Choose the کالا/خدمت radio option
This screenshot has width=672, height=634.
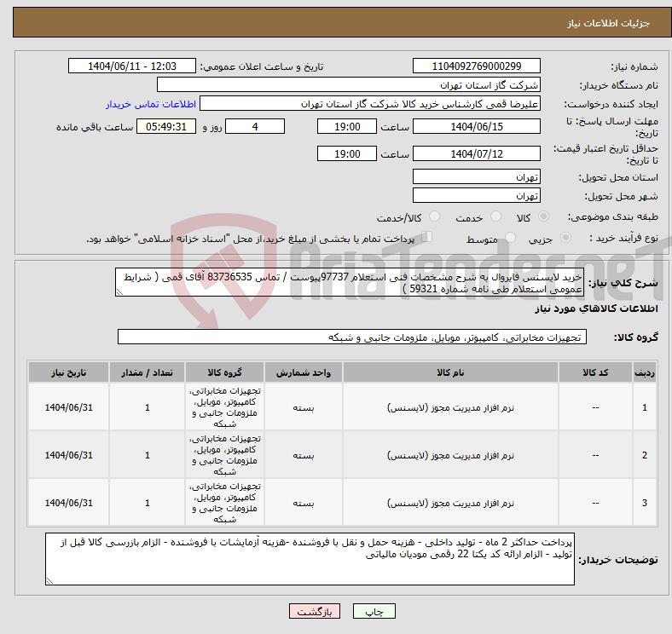click(434, 217)
